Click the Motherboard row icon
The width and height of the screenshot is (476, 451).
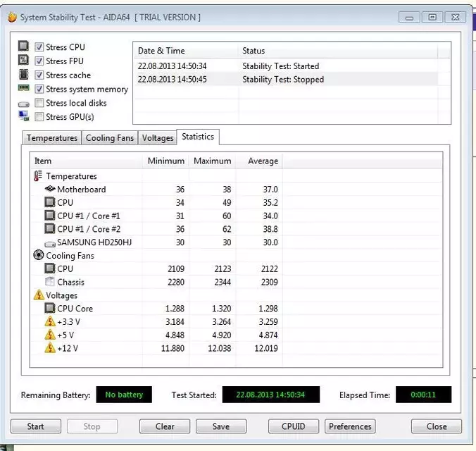pos(50,189)
